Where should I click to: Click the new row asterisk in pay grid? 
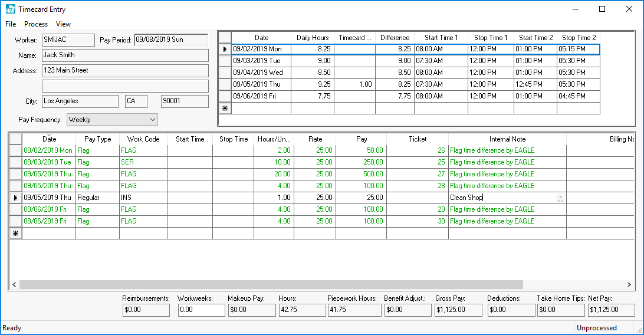pos(15,234)
